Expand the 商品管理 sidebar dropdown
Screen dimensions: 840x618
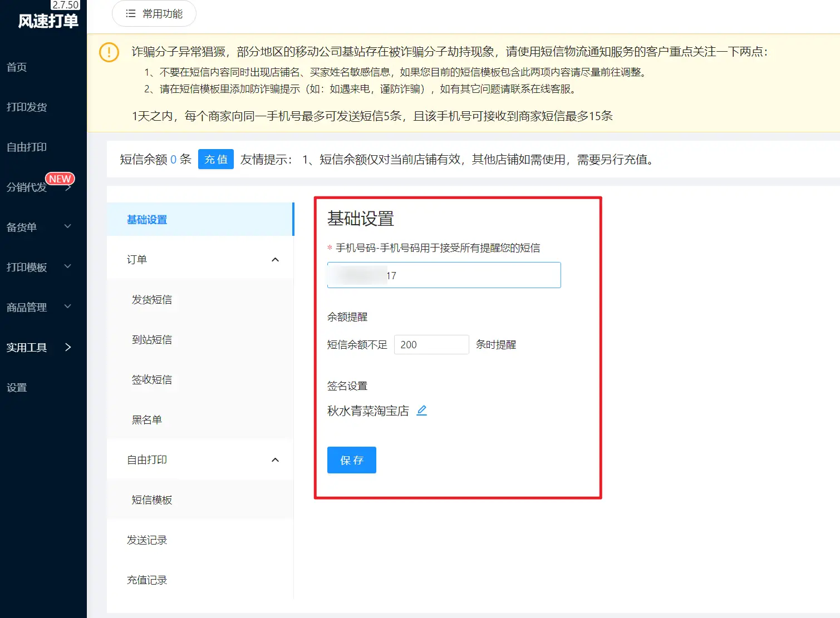click(68, 306)
